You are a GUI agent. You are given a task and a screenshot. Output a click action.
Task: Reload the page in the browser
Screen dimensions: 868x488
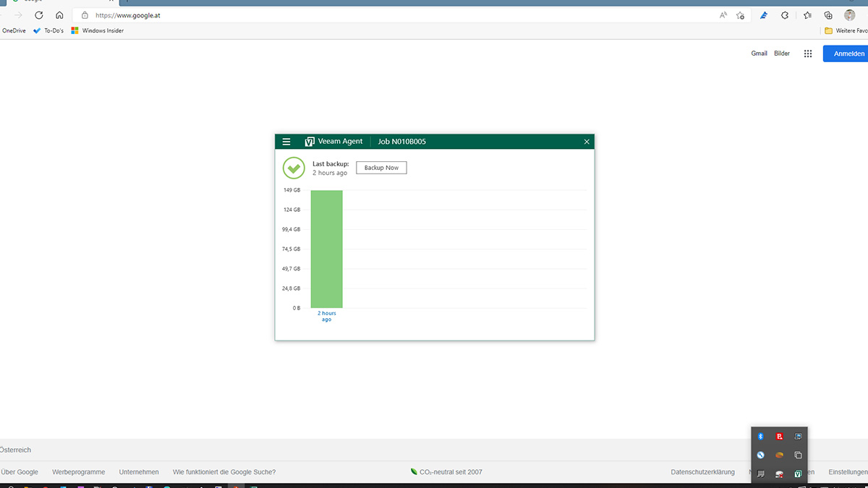click(x=39, y=15)
